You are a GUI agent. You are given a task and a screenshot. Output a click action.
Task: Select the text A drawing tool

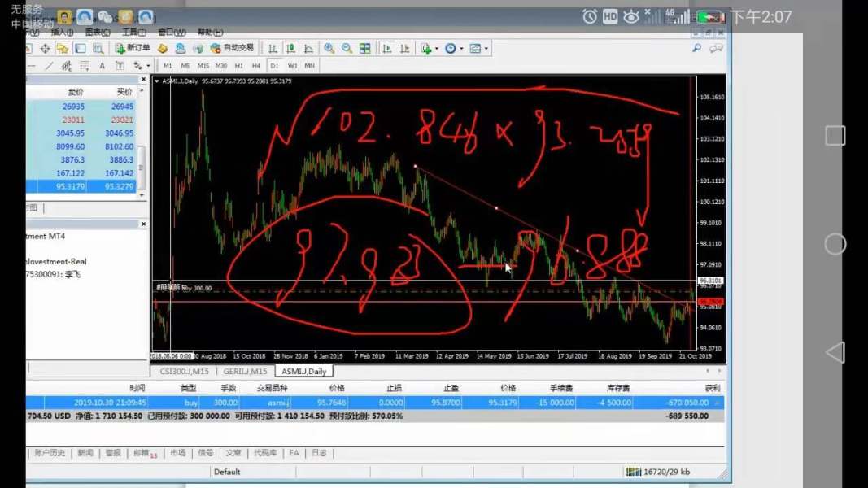pos(102,66)
